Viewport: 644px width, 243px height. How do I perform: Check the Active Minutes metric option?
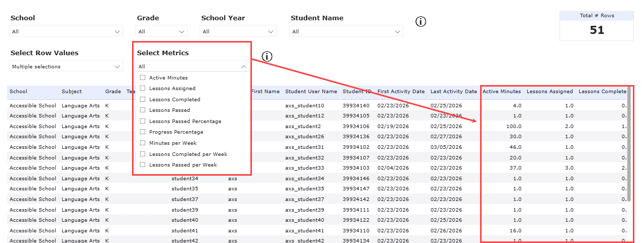coord(143,78)
